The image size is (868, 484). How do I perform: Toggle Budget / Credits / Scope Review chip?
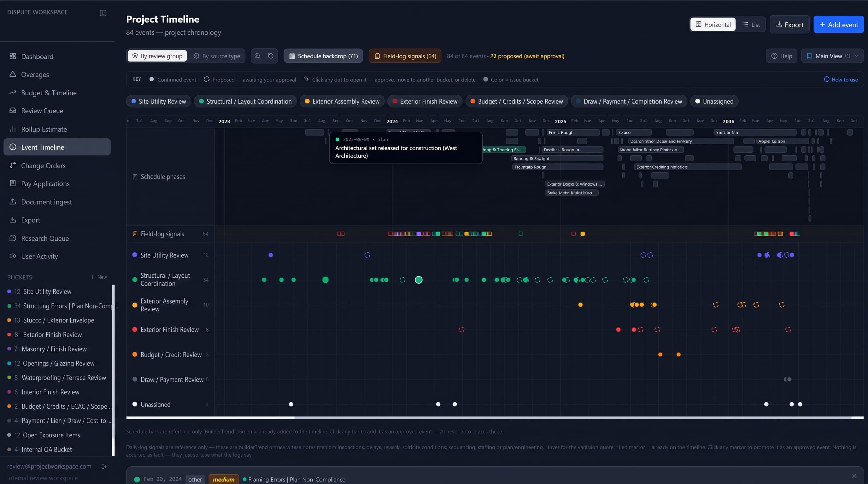tap(517, 101)
